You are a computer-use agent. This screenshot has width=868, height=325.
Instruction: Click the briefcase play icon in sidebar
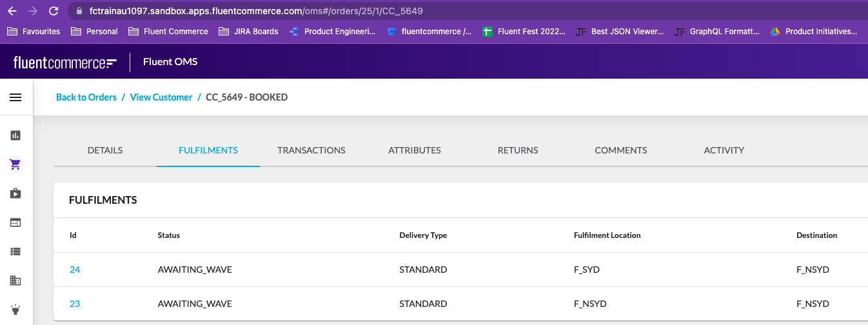click(15, 193)
